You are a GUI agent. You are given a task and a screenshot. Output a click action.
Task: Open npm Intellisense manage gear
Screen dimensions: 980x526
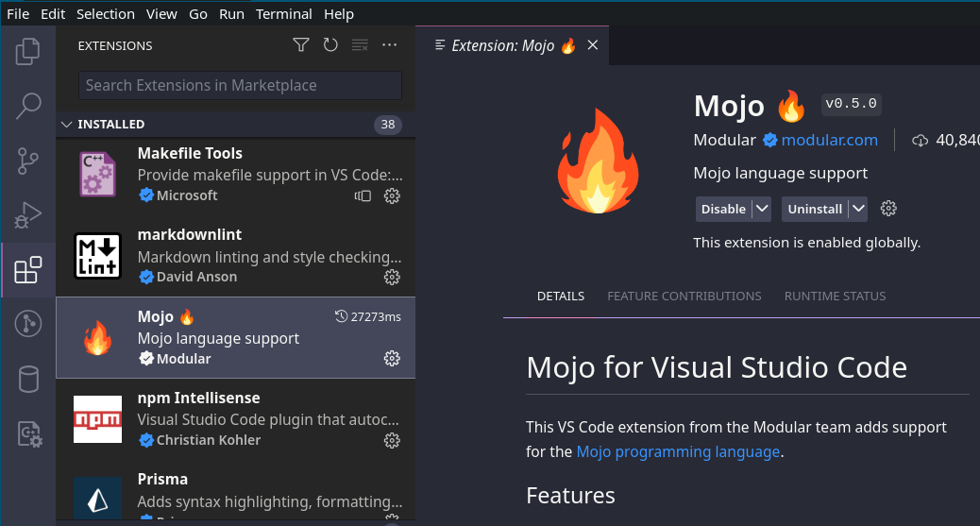point(392,440)
